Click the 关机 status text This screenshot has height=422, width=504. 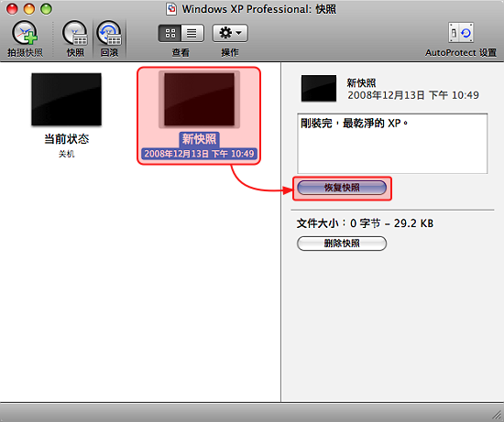(67, 154)
